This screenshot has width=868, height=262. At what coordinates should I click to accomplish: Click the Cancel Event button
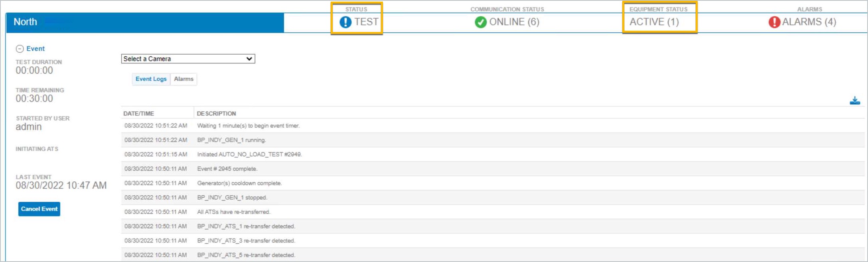[x=39, y=209]
